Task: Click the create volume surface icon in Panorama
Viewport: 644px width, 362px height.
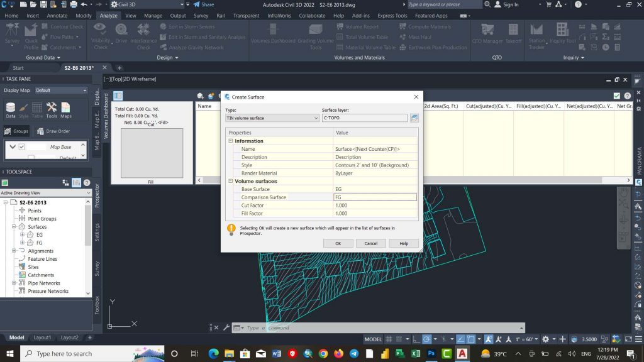Action: coord(200,96)
